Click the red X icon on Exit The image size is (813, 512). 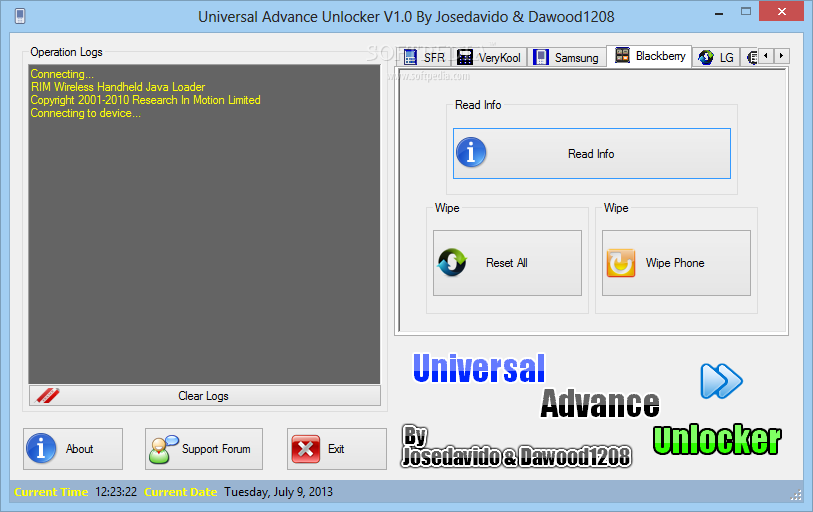click(x=305, y=449)
